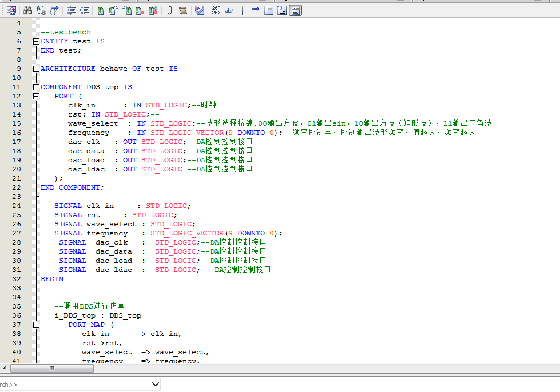This screenshot has width=560, height=392.
Task: Toggle the highlighted rightmost toolbar icon
Action: pyautogui.click(x=295, y=10)
